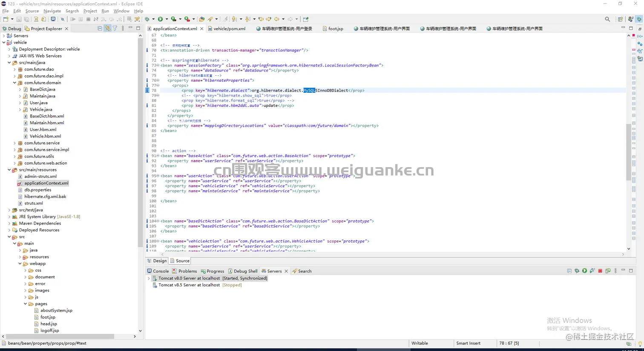Image resolution: width=644 pixels, height=351 pixels.
Task: Select User.java in the tree
Action: tap(38, 103)
